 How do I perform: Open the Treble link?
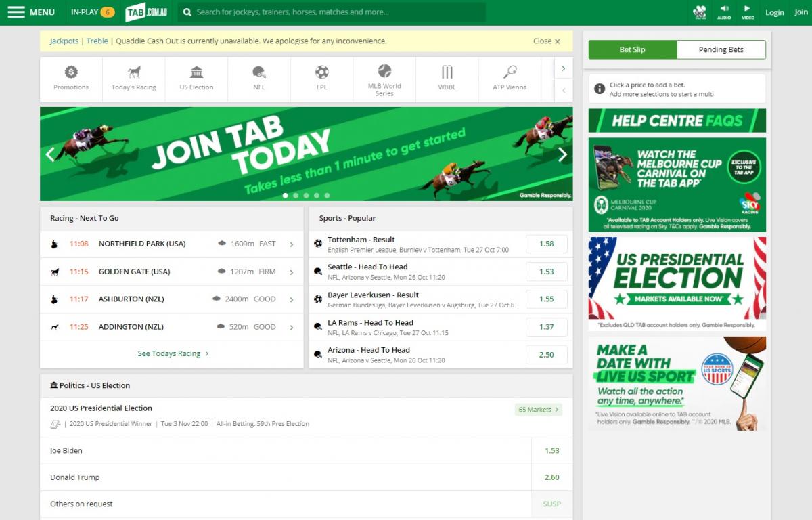point(97,41)
